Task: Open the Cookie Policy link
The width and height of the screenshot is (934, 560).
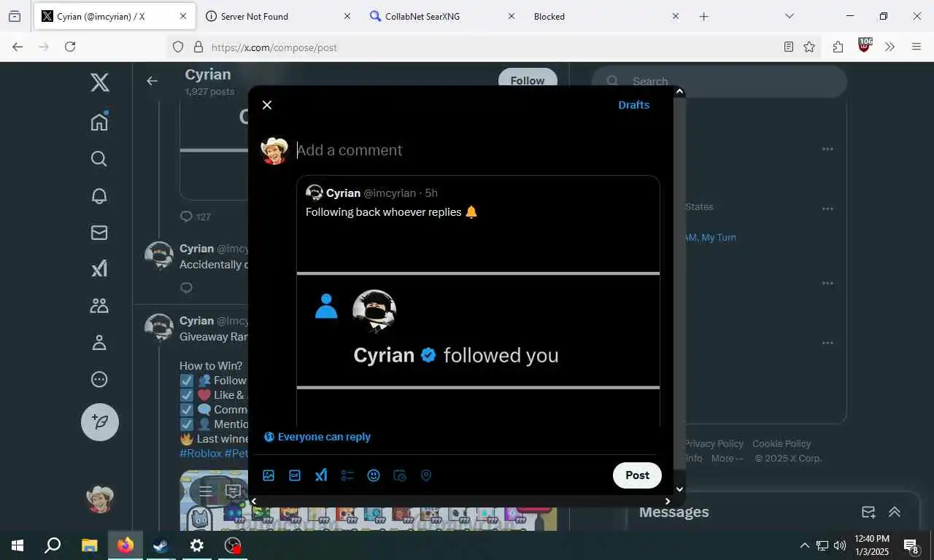Action: click(781, 443)
